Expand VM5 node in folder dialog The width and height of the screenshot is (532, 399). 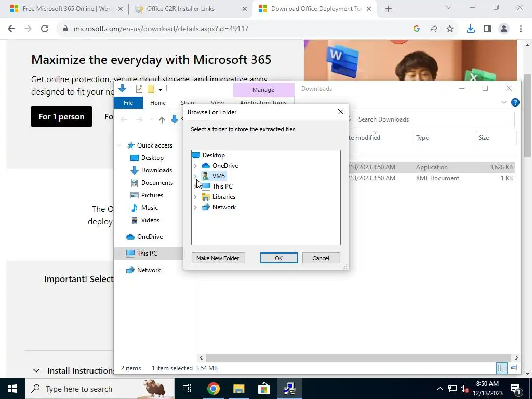(x=195, y=176)
